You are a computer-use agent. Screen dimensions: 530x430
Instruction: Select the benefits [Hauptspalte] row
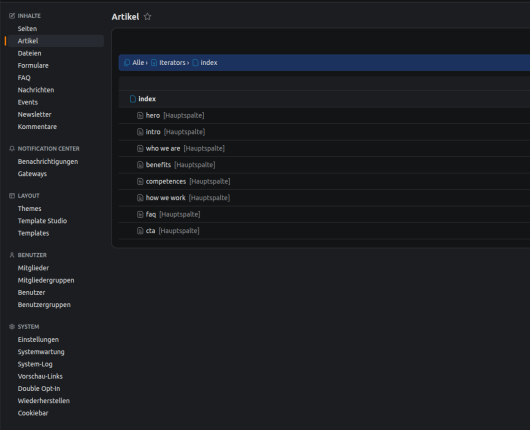click(x=324, y=165)
